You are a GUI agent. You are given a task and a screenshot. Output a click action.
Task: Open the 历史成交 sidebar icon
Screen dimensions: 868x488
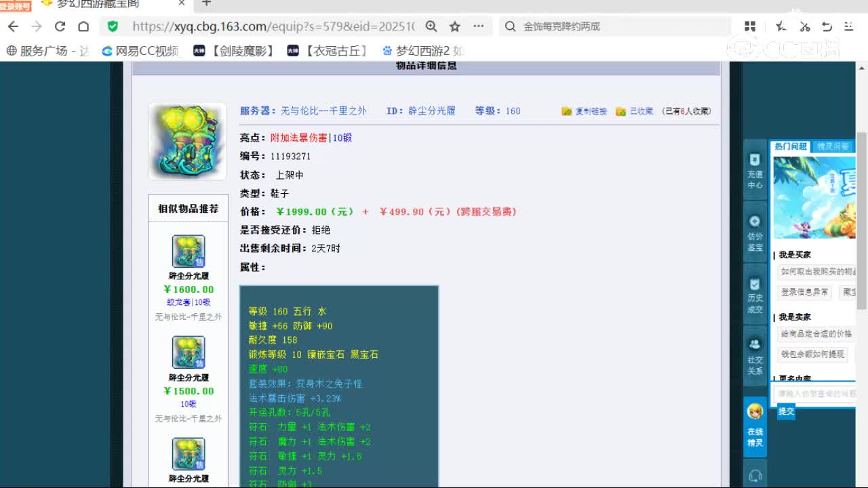point(755,295)
